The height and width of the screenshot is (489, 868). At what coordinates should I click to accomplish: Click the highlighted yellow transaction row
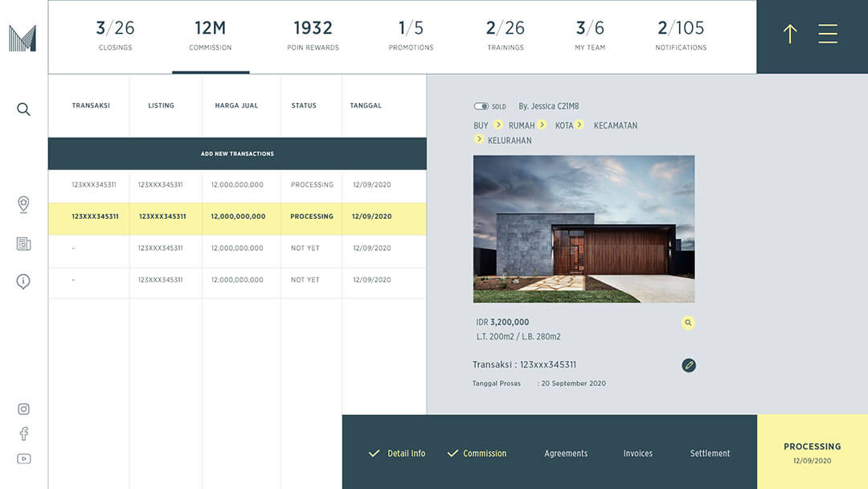[x=237, y=216]
